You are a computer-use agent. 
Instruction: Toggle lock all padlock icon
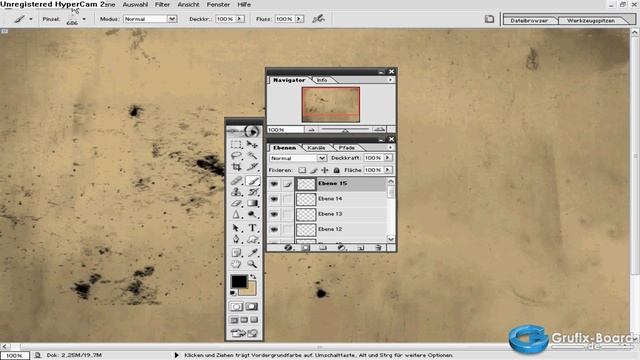(336, 170)
